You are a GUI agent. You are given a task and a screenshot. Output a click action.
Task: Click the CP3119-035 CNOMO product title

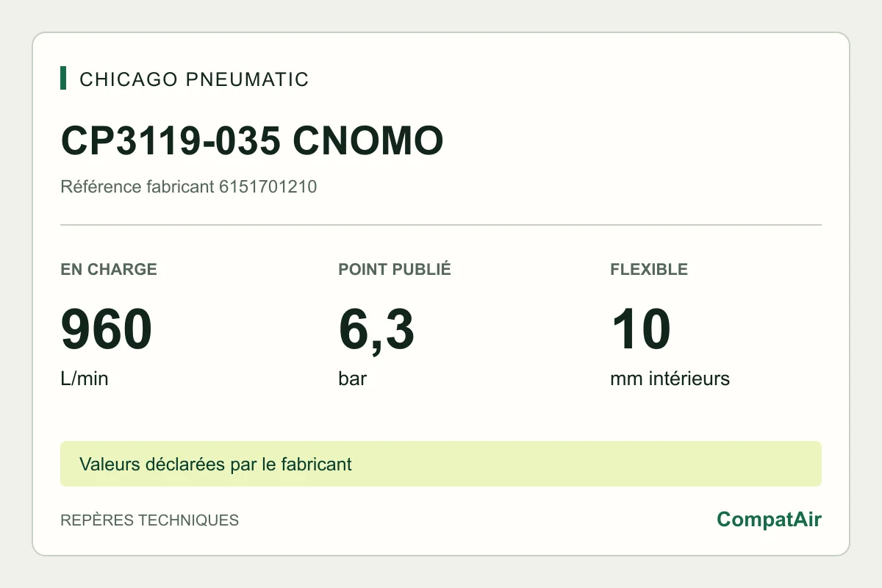[x=252, y=140]
